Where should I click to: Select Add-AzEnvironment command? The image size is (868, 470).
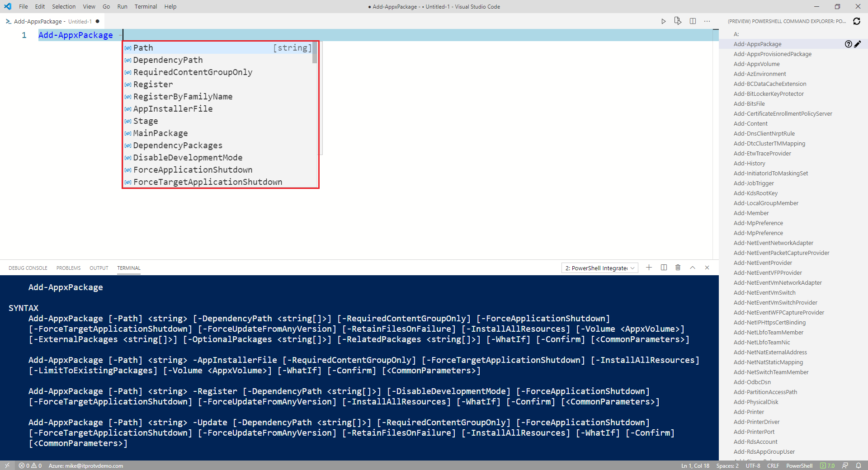point(759,74)
